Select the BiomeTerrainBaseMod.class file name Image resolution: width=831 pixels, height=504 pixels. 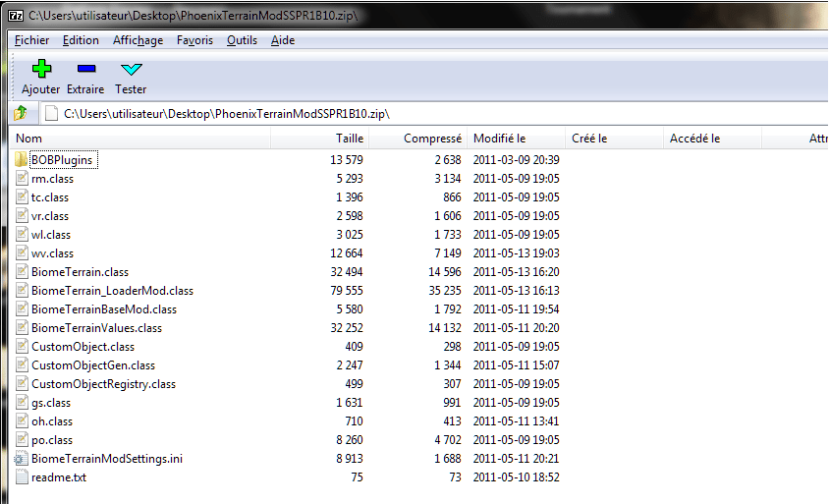104,309
